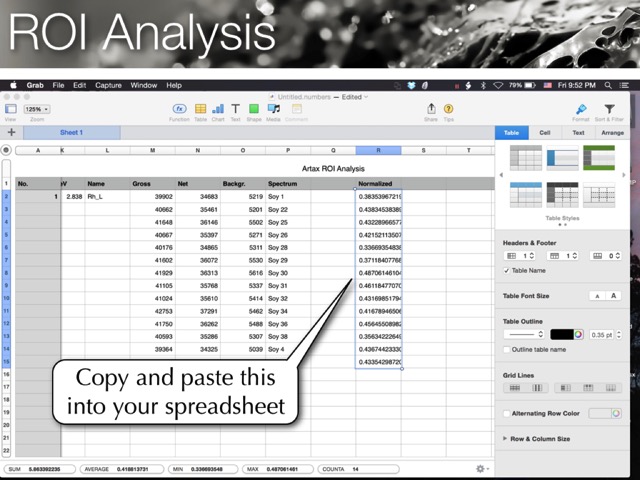
Task: Open the Chart toolbar icon
Action: pyautogui.click(x=218, y=109)
